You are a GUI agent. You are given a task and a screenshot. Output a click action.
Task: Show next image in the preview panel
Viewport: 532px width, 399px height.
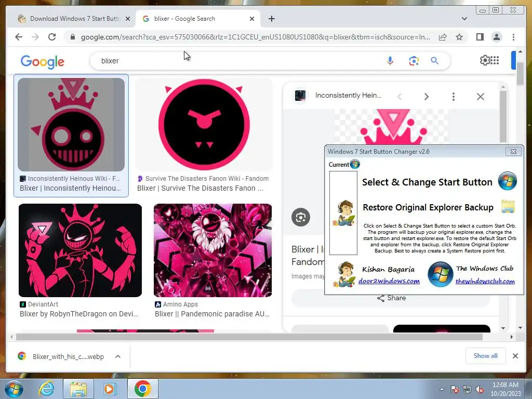(x=427, y=97)
